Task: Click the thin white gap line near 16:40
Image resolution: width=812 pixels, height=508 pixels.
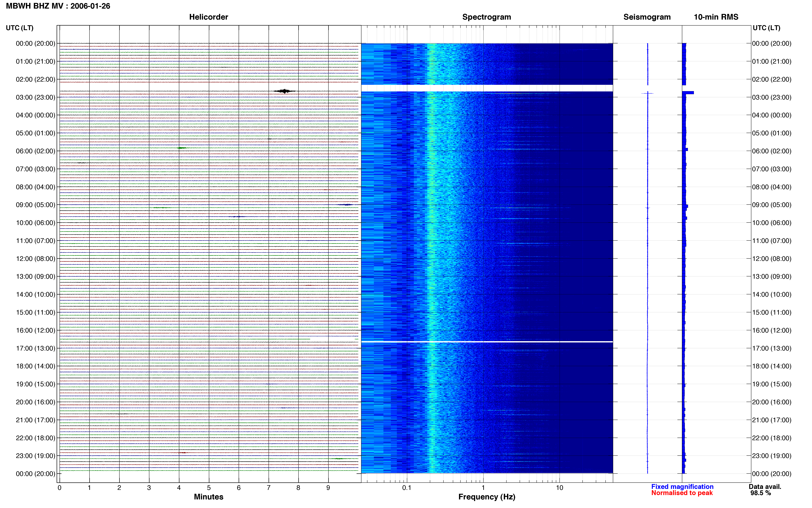Action: tap(487, 342)
